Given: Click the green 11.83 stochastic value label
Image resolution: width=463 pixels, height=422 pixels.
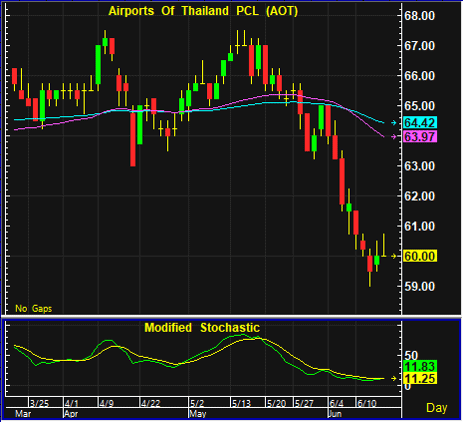Looking at the screenshot, I should click(x=420, y=366).
